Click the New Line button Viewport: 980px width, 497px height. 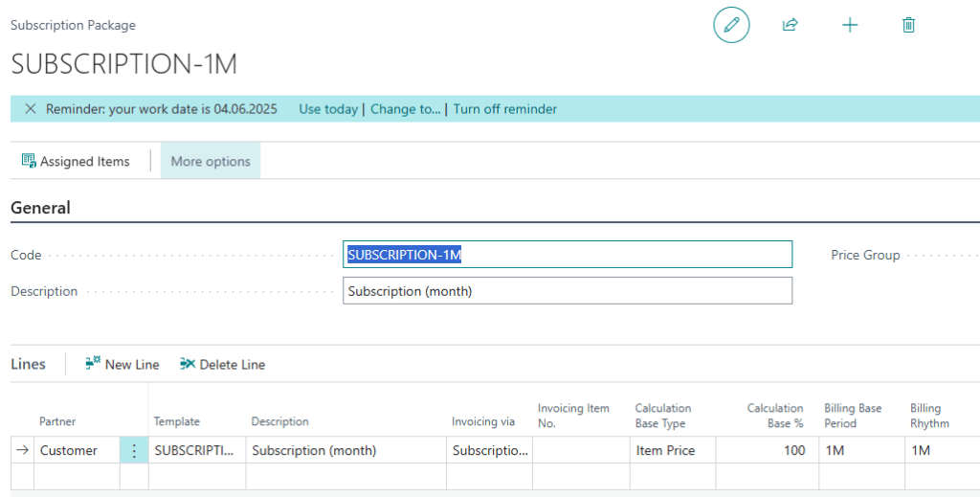tap(122, 364)
